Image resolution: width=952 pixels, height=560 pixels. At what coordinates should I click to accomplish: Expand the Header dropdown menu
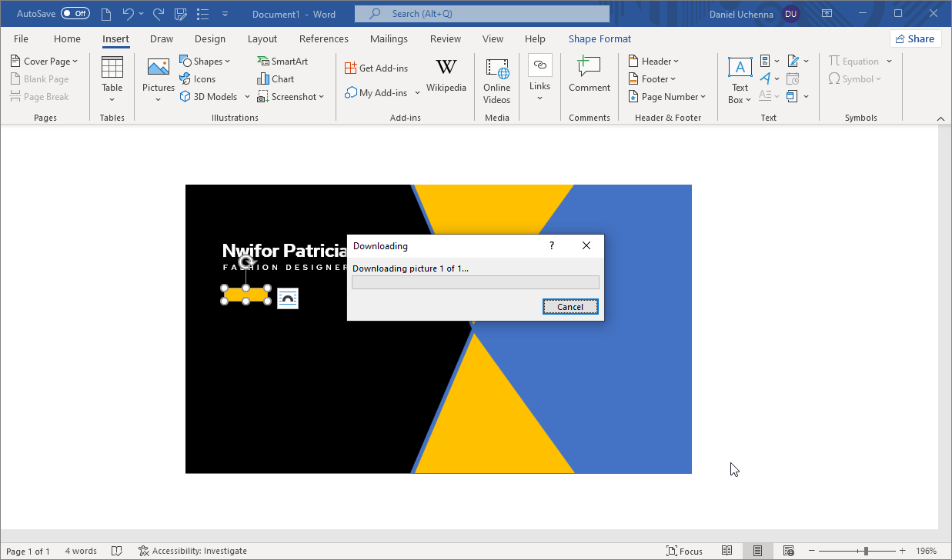(653, 61)
